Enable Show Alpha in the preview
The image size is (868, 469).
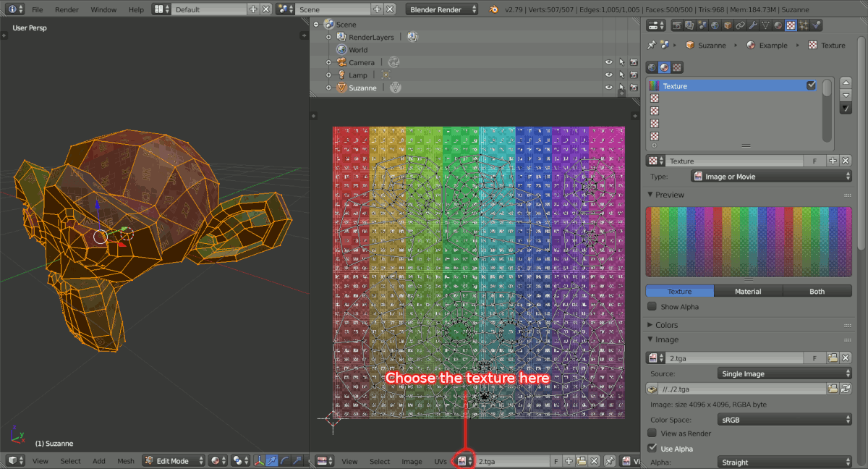tap(652, 306)
